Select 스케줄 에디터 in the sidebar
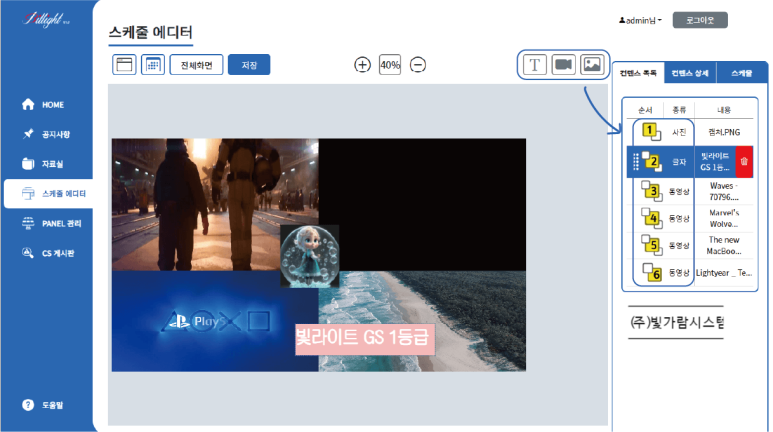773x432 pixels. click(48, 193)
